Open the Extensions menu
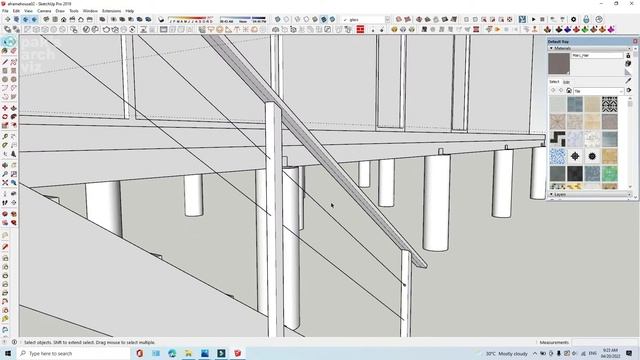The height and width of the screenshot is (360, 640). point(111,11)
